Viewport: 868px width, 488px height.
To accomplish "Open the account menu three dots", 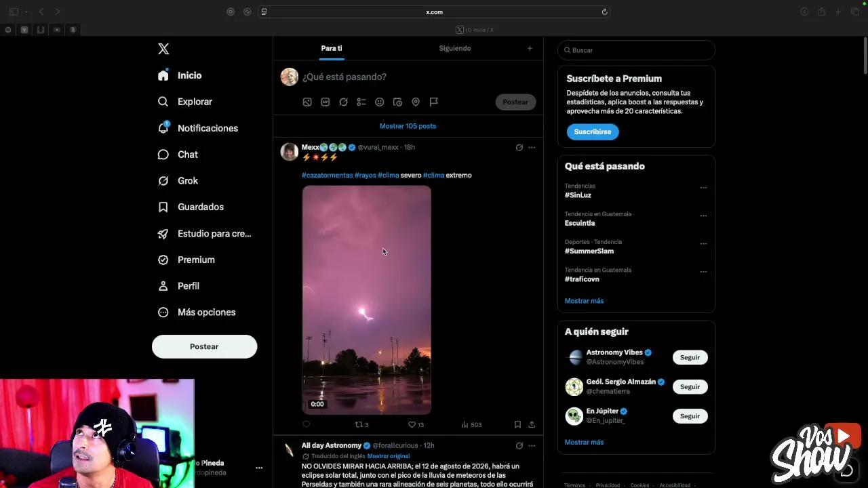I will (x=259, y=468).
